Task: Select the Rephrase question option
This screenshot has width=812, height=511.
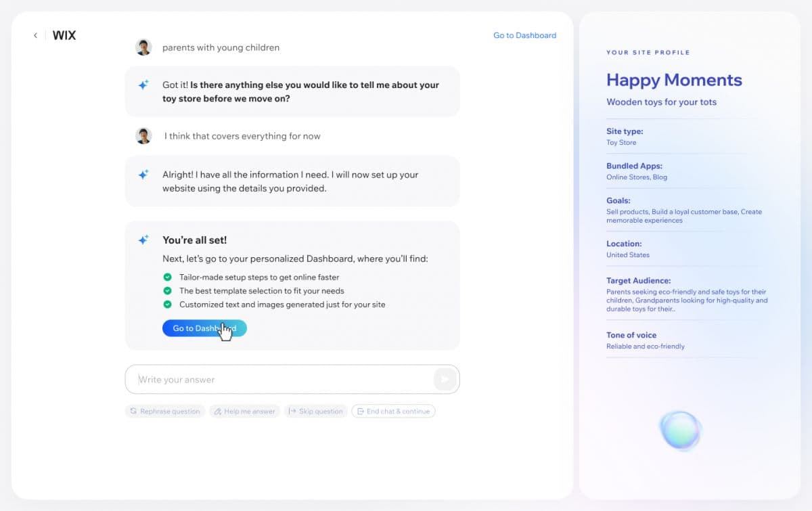Action: coord(164,411)
